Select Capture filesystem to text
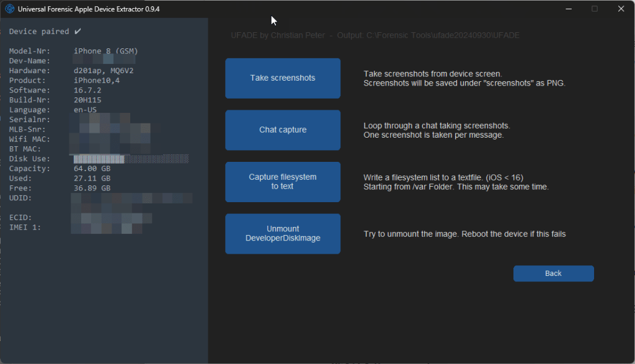This screenshot has width=635, height=364. coord(283,182)
